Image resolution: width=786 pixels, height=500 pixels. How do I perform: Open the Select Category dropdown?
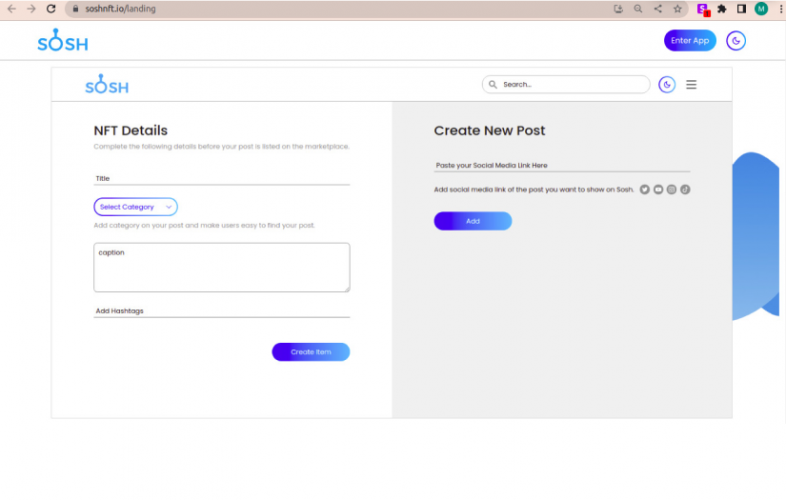135,207
